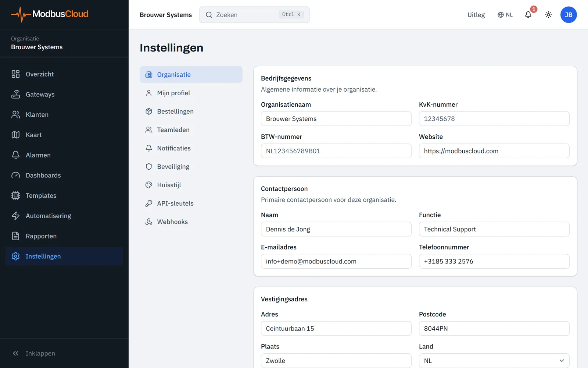Open Automatisering in the sidebar
The height and width of the screenshot is (368, 588).
click(64, 216)
